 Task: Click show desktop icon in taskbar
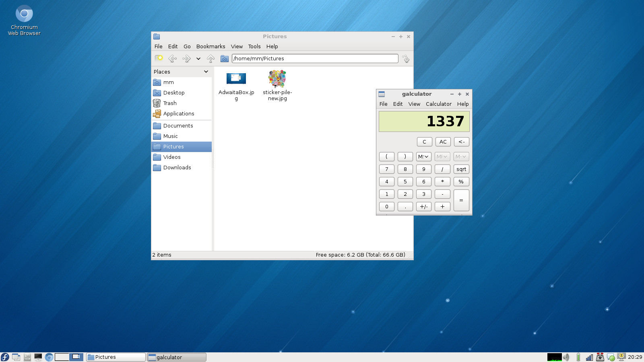pyautogui.click(x=16, y=357)
